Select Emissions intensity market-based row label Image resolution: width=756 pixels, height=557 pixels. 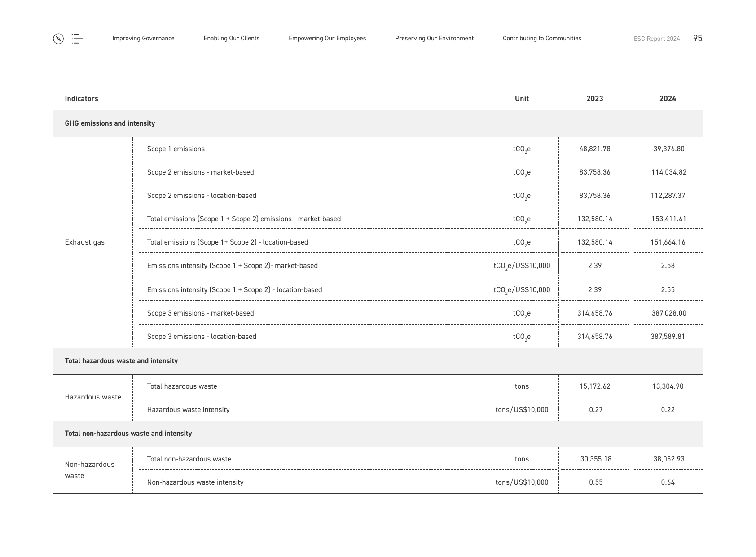pyautogui.click(x=233, y=266)
